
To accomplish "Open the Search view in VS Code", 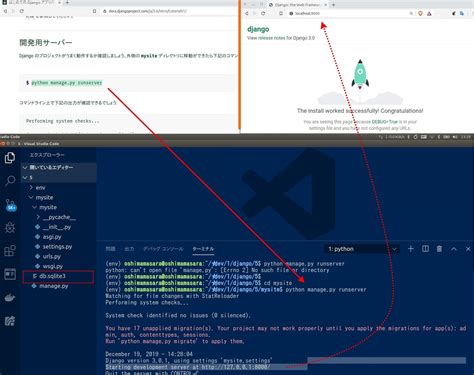I will click(x=10, y=181).
